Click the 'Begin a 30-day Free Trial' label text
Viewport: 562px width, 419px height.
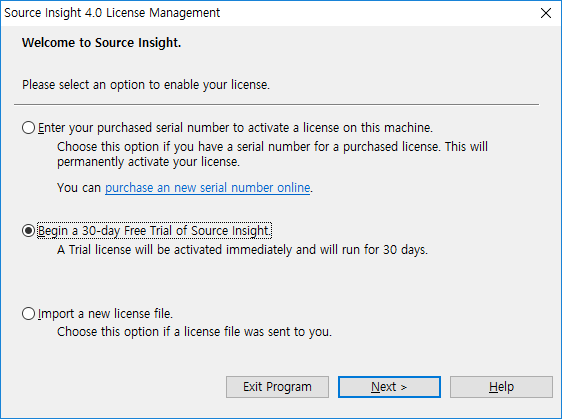[x=154, y=230]
